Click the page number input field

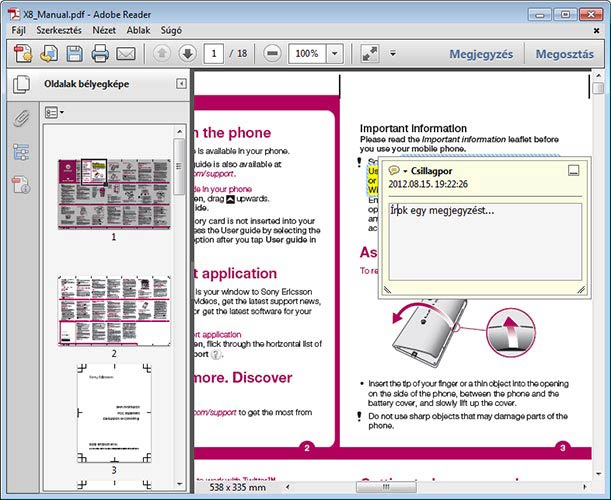tap(214, 53)
